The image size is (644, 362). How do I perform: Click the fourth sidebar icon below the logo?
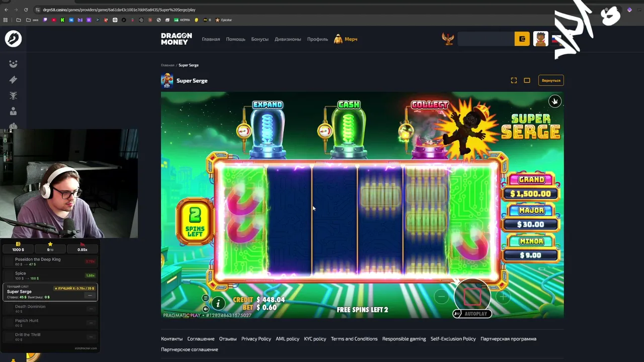pyautogui.click(x=13, y=111)
